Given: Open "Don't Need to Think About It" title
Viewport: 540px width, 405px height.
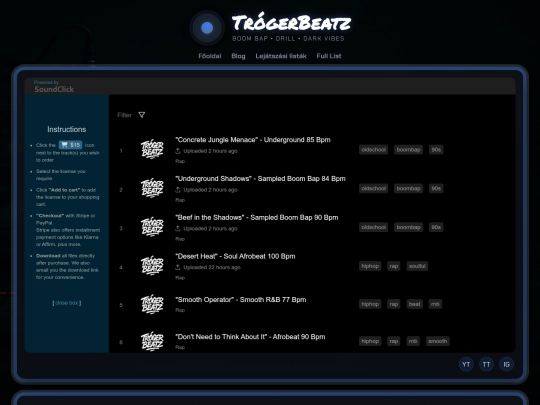Looking at the screenshot, I should 250,337.
